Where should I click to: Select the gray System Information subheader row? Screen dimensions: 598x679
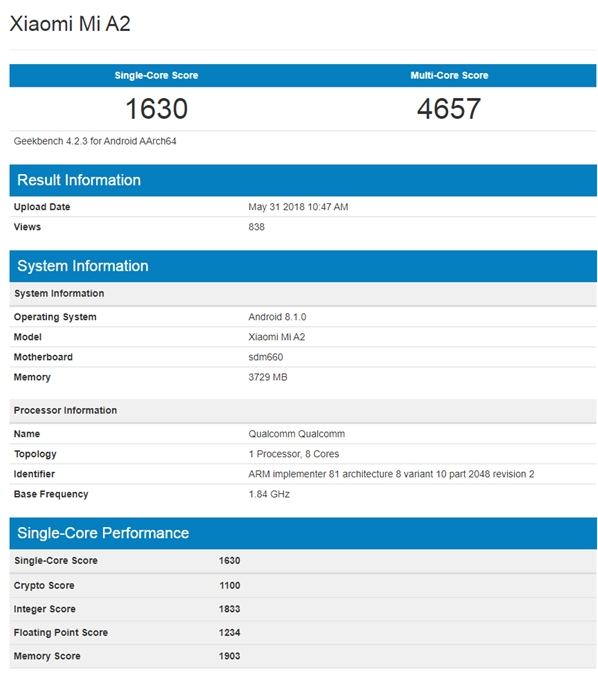[x=303, y=294]
